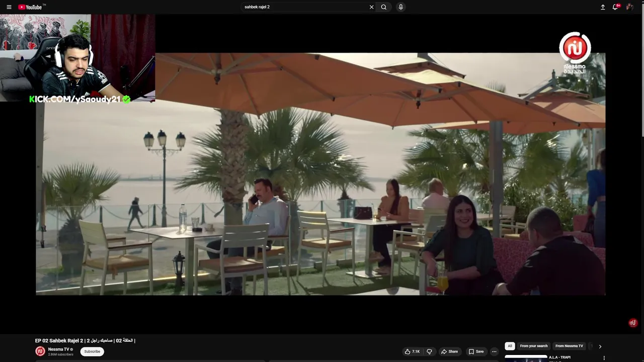Click the magnifier search button

pyautogui.click(x=384, y=7)
